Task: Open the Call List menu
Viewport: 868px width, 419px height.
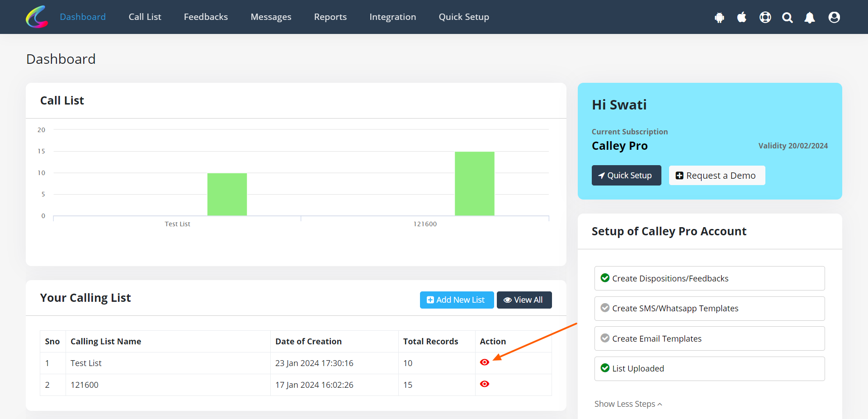Action: click(145, 17)
